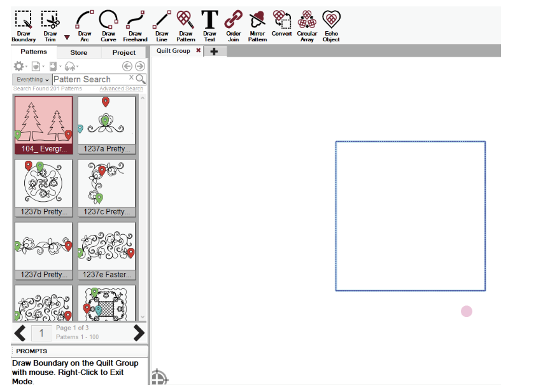Viewport: 536px width, 392px height.
Task: Choose the Draw Arc tool
Action: pos(84,25)
